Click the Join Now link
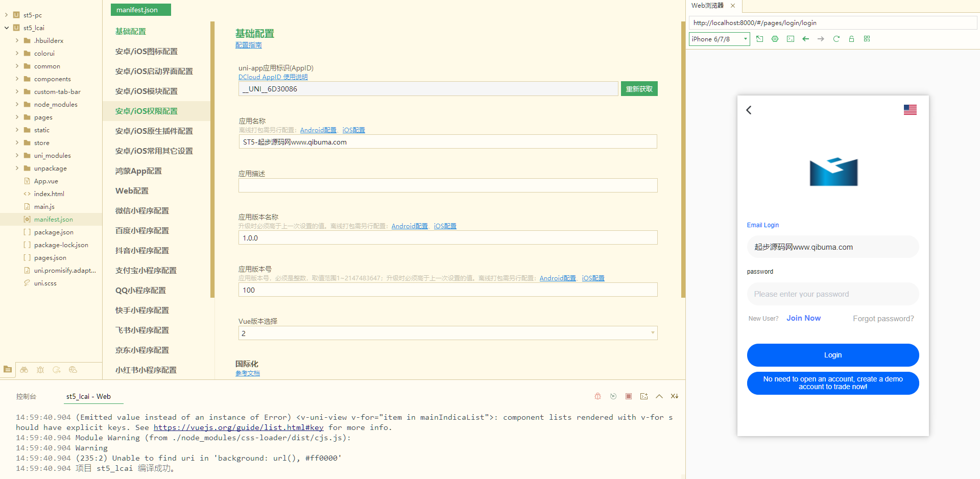Viewport: 980px width, 479px height. click(x=803, y=318)
